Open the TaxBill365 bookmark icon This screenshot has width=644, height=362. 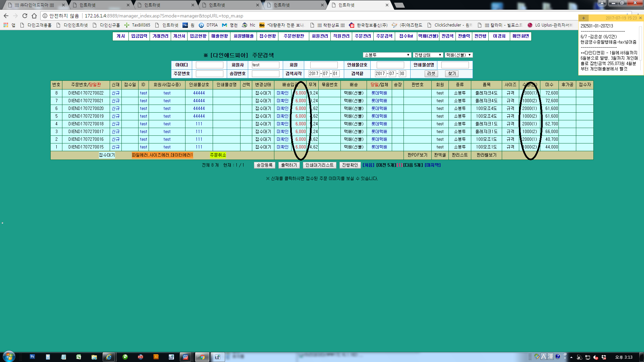point(127,25)
